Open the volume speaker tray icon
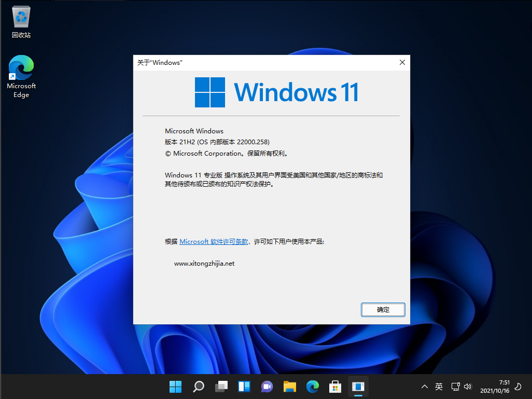This screenshot has height=399, width=532. [468, 387]
